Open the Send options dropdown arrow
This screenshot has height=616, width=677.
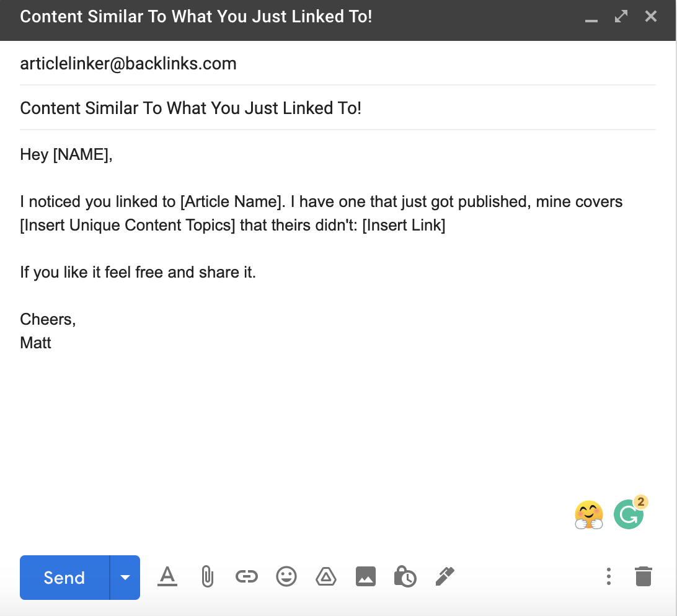(125, 577)
